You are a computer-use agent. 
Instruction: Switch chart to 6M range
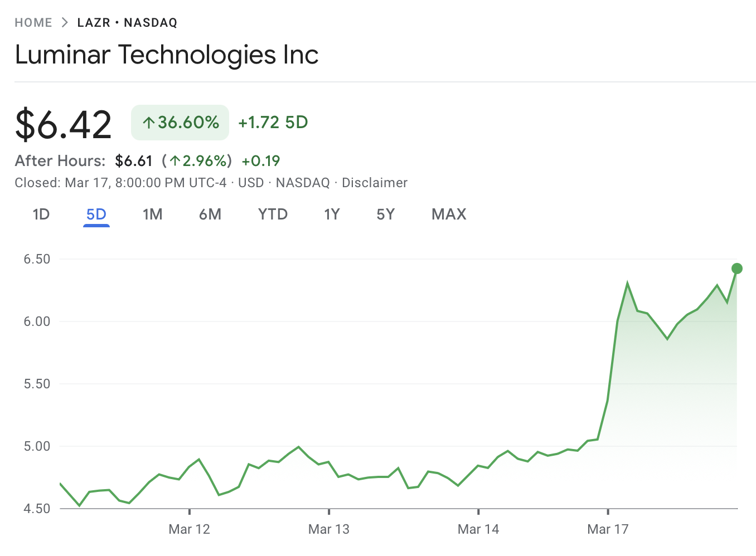click(x=210, y=214)
